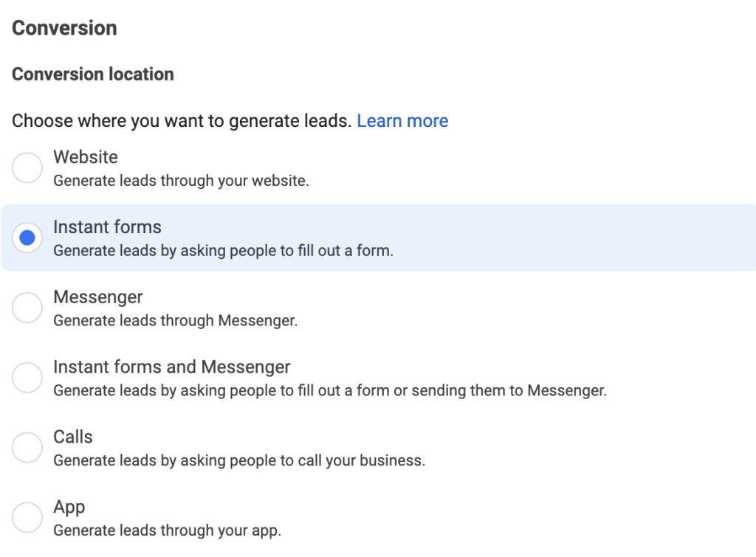Click the App option title

point(69,508)
